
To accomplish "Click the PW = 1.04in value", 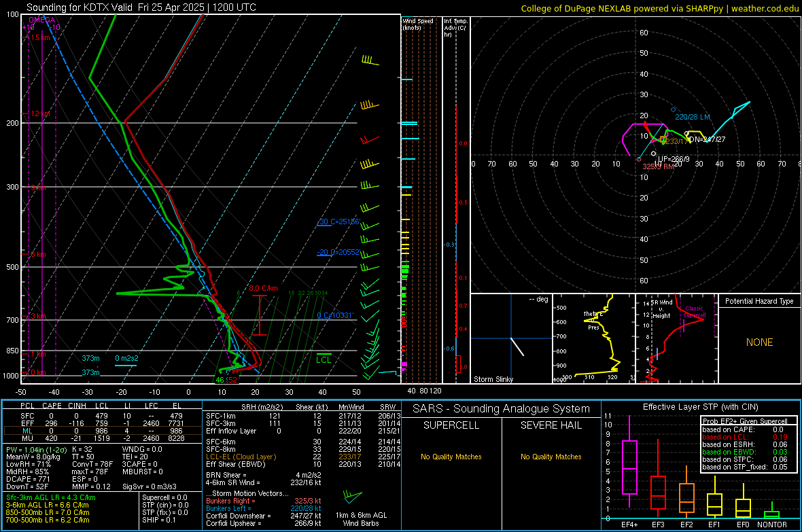I will pyautogui.click(x=36, y=450).
